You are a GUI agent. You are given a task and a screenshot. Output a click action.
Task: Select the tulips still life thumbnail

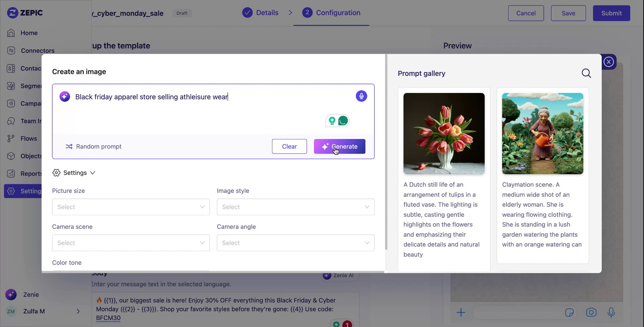pyautogui.click(x=443, y=133)
